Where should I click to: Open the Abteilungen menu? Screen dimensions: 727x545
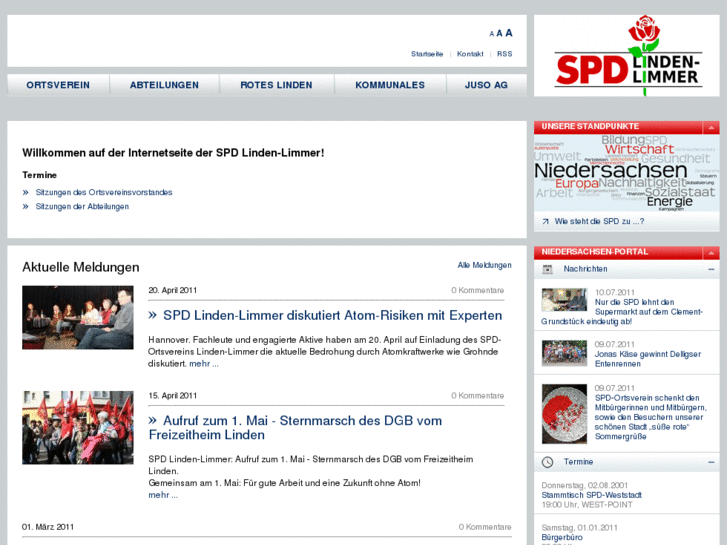click(x=164, y=85)
